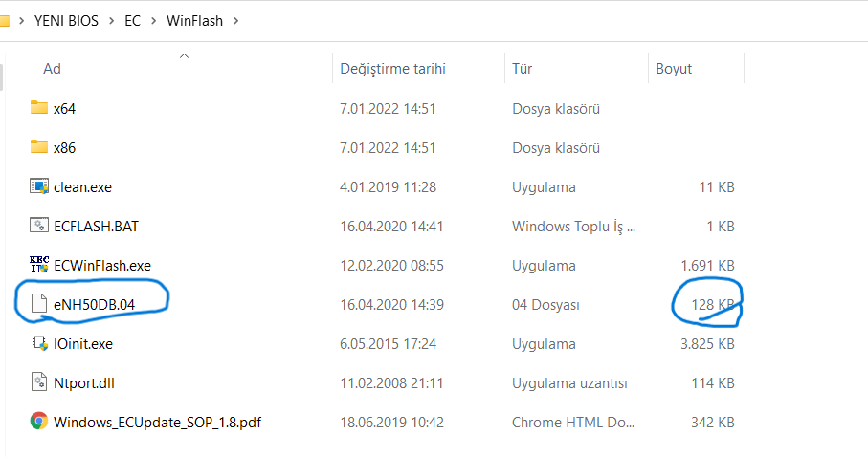Click the size 1.691 KB
Viewport: 868px width, 457px height.
pyautogui.click(x=707, y=266)
